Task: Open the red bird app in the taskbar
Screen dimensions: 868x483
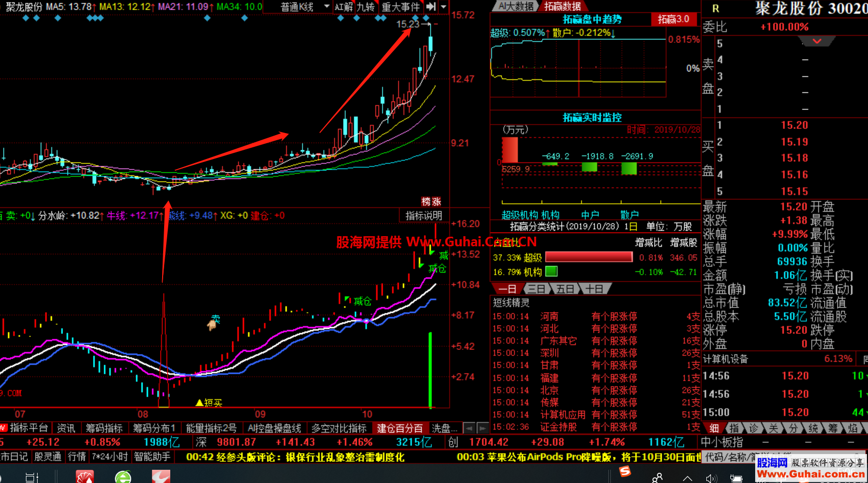Action: [x=161, y=477]
